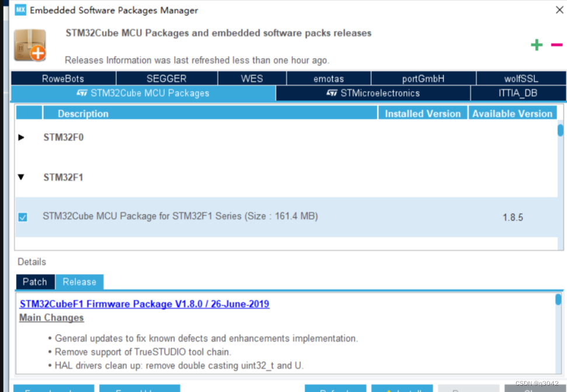Select the STM32F0 row label
The width and height of the screenshot is (567, 392).
point(64,137)
